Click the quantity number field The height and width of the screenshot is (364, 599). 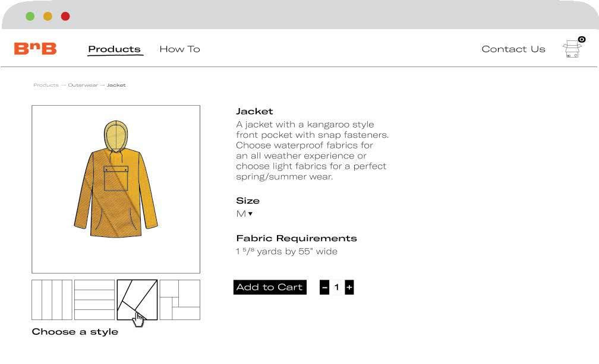point(336,287)
